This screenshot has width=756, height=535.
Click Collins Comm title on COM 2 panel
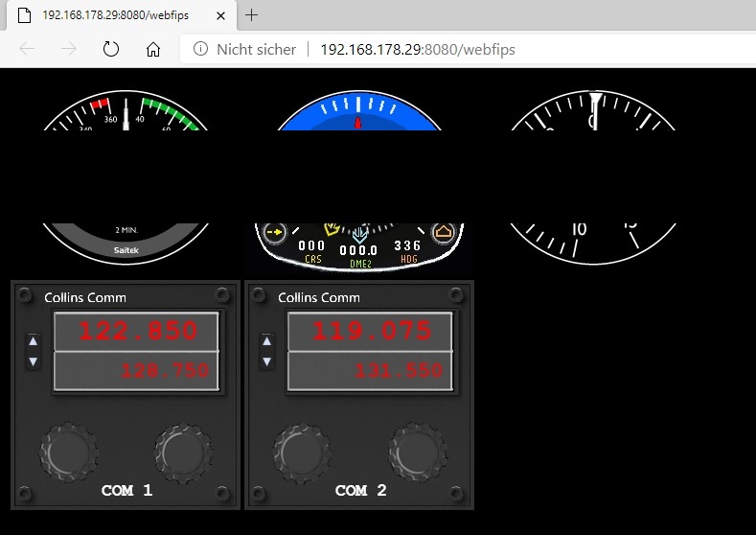[x=319, y=297]
